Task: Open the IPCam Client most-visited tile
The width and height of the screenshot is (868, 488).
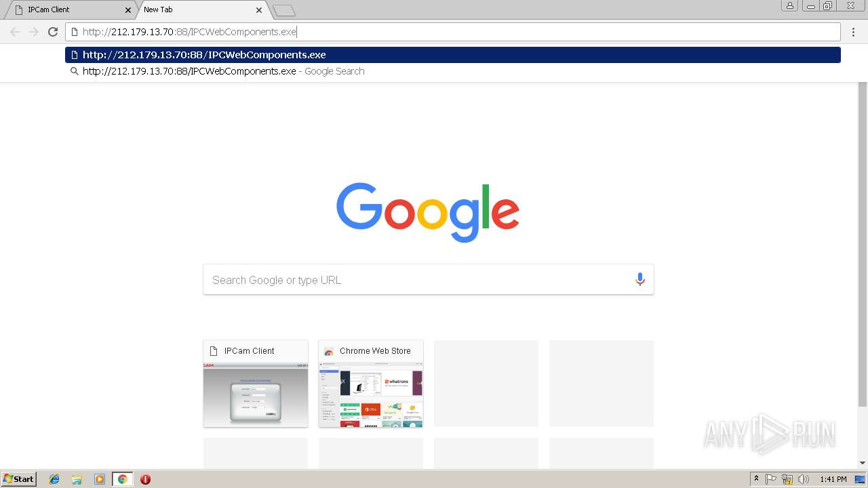Action: click(256, 384)
